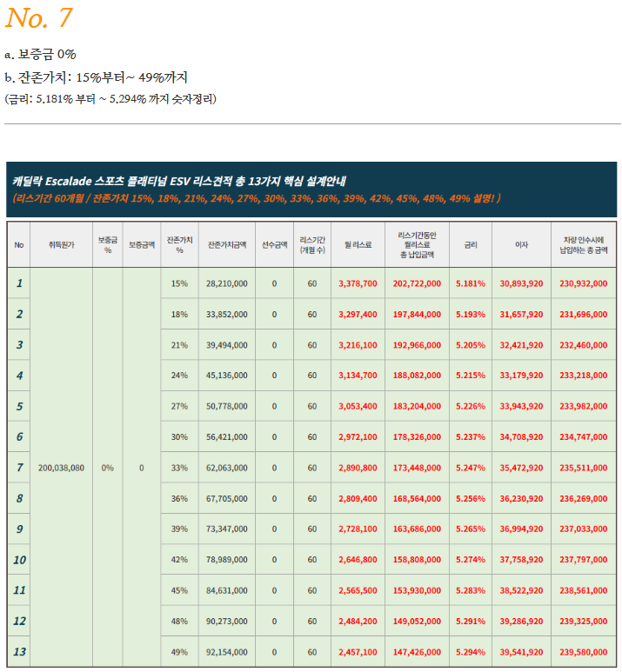Click the '금리' column header
The height and width of the screenshot is (672, 622).
pos(471,244)
